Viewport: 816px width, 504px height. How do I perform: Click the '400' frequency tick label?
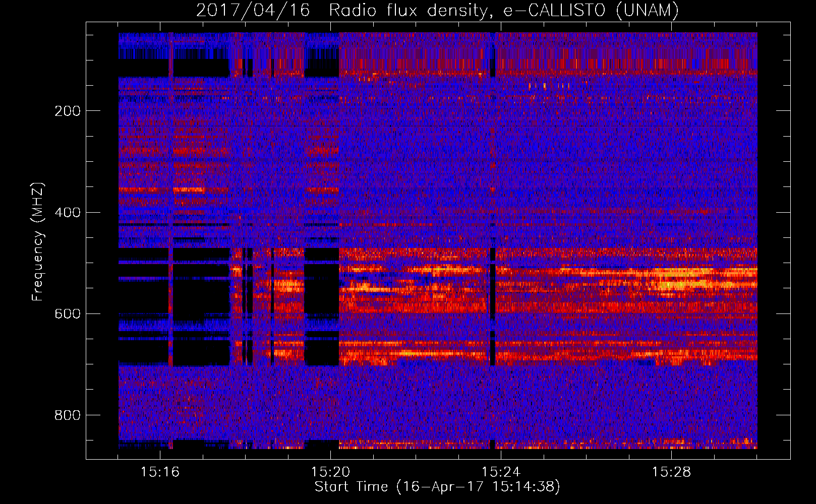click(68, 212)
